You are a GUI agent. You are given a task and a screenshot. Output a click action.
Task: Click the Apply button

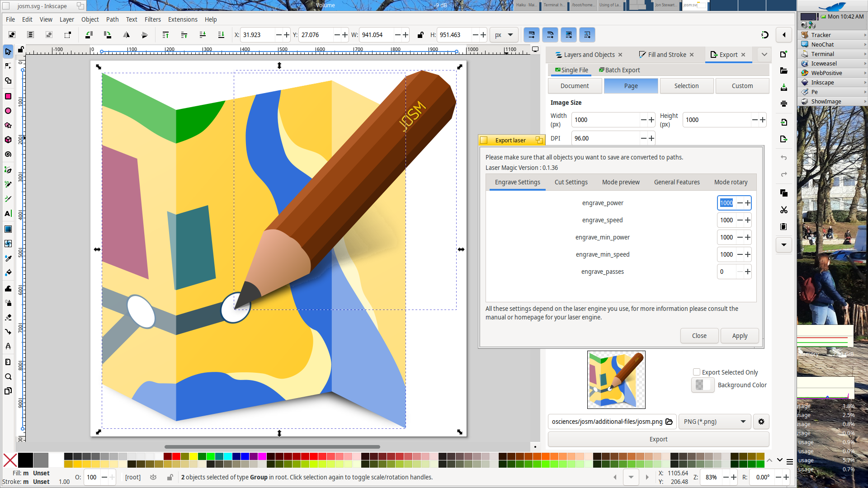pyautogui.click(x=740, y=336)
